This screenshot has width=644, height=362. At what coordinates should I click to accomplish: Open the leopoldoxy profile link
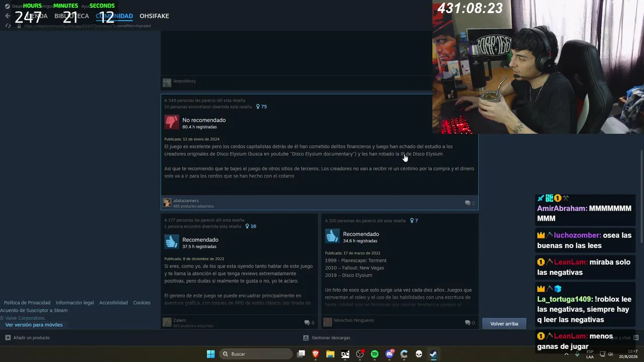(185, 81)
